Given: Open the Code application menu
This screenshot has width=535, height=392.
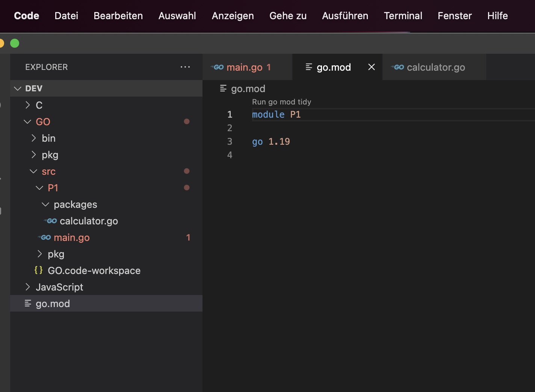Looking at the screenshot, I should click(26, 16).
